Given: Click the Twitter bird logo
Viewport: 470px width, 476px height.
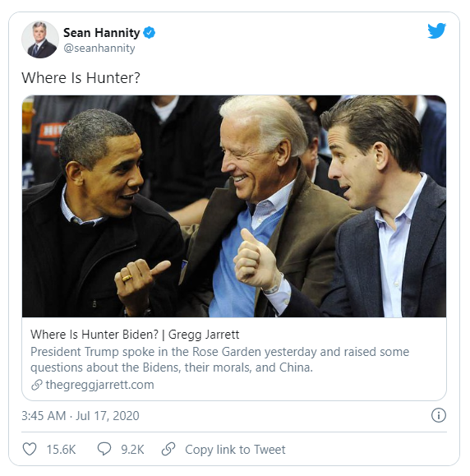Looking at the screenshot, I should click(x=436, y=30).
